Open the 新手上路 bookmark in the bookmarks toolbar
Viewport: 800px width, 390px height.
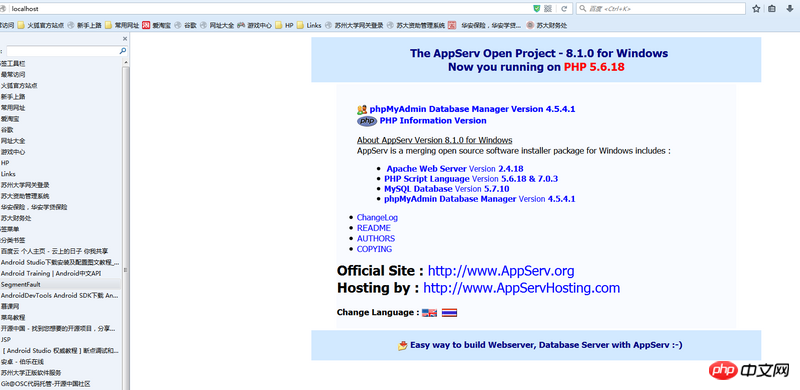(x=85, y=25)
